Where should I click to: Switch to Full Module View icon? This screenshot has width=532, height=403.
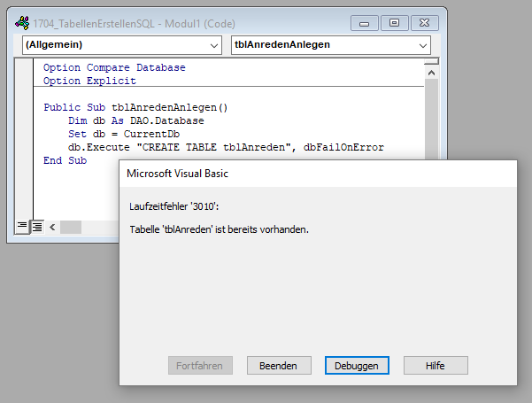click(x=37, y=227)
